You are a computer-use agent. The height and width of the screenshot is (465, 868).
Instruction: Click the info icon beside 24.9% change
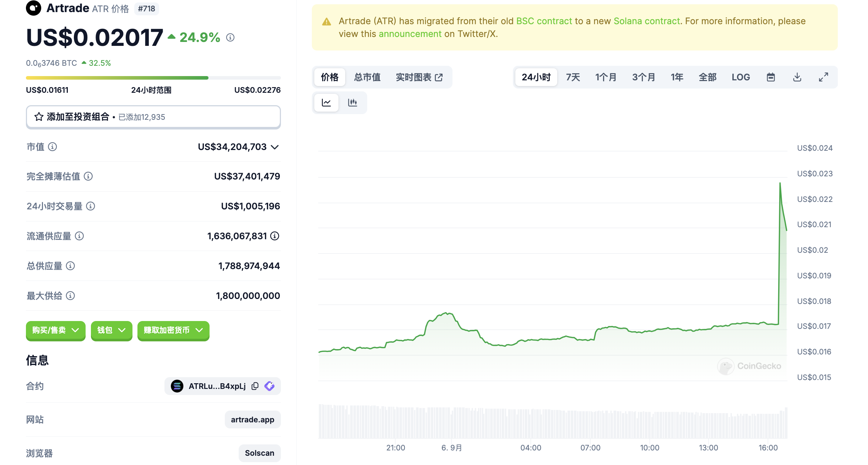click(230, 37)
